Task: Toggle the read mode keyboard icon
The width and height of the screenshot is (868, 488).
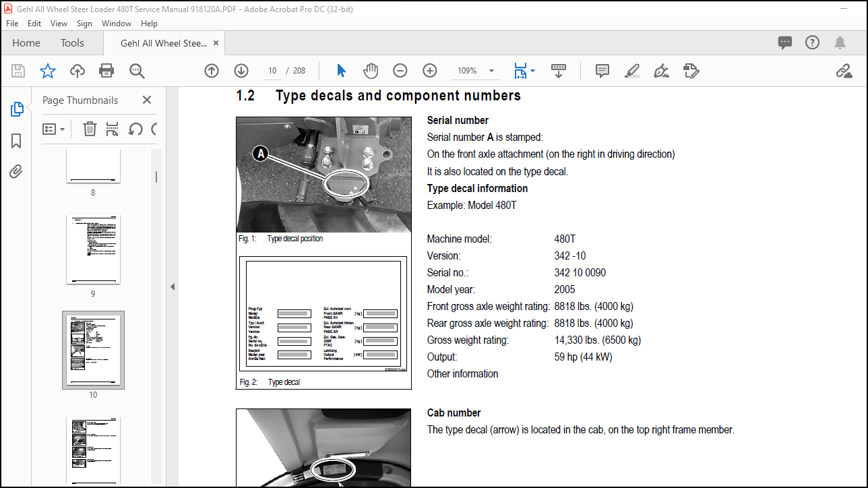Action: click(x=558, y=71)
